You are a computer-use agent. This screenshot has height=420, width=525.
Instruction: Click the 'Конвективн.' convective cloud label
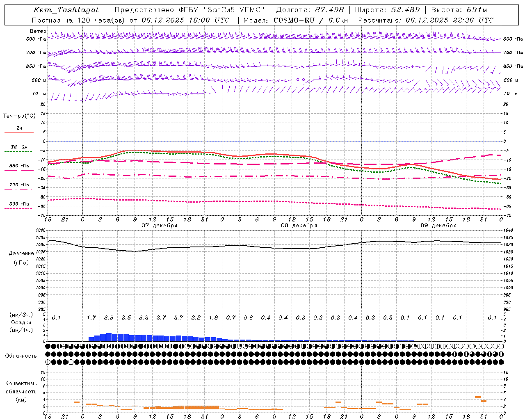(21, 383)
